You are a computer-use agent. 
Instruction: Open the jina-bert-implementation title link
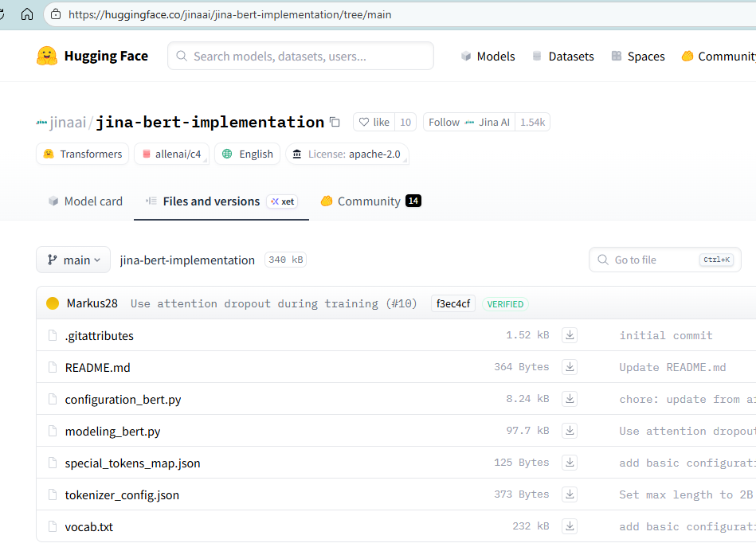[x=210, y=123]
